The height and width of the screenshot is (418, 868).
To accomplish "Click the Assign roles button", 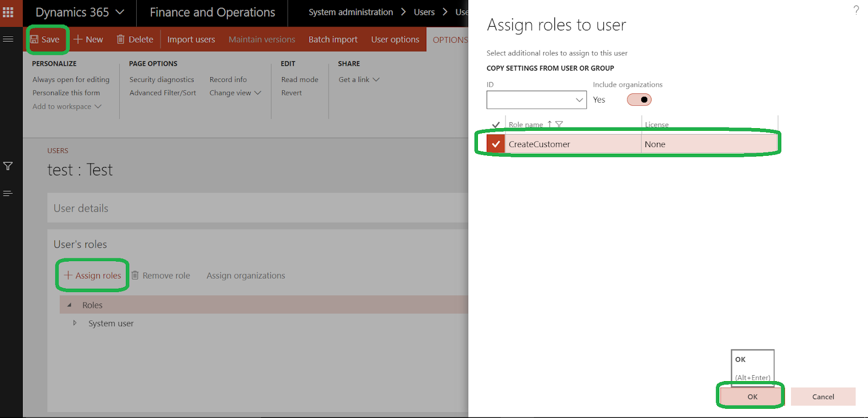I will pyautogui.click(x=93, y=275).
